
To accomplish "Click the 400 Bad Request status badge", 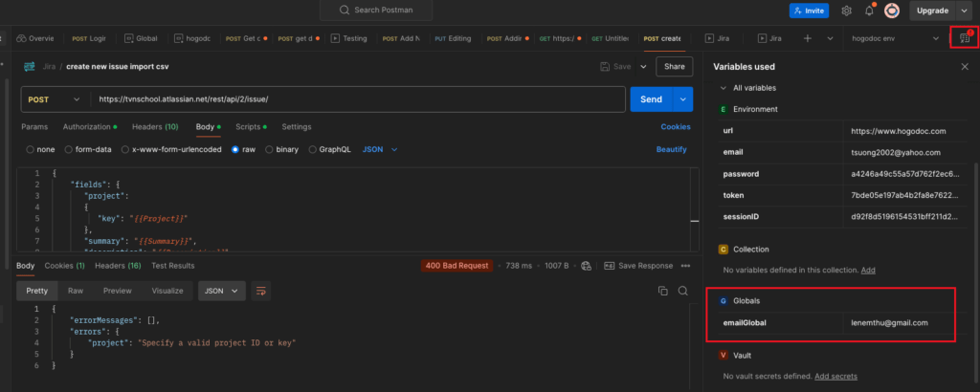I will point(457,266).
